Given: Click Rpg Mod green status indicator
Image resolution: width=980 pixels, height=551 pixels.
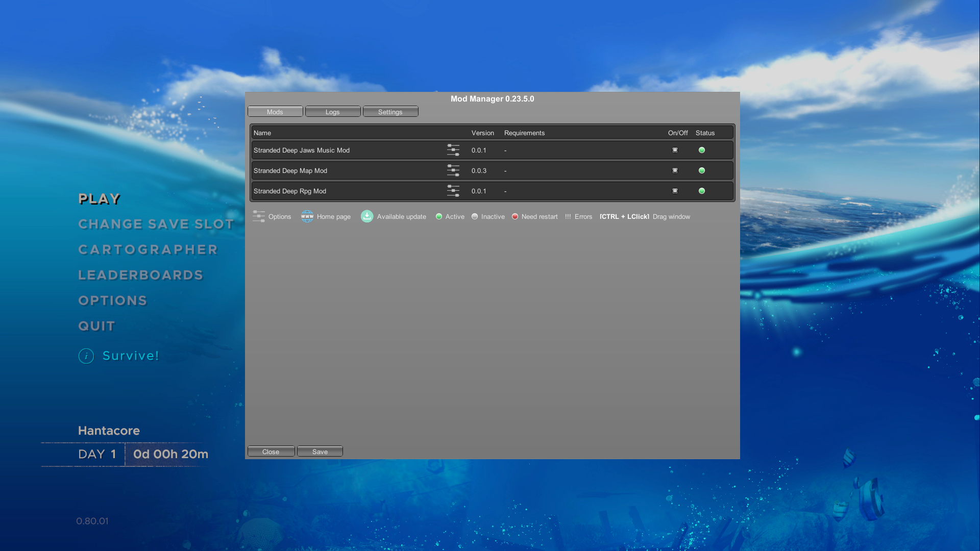Looking at the screenshot, I should coord(701,191).
